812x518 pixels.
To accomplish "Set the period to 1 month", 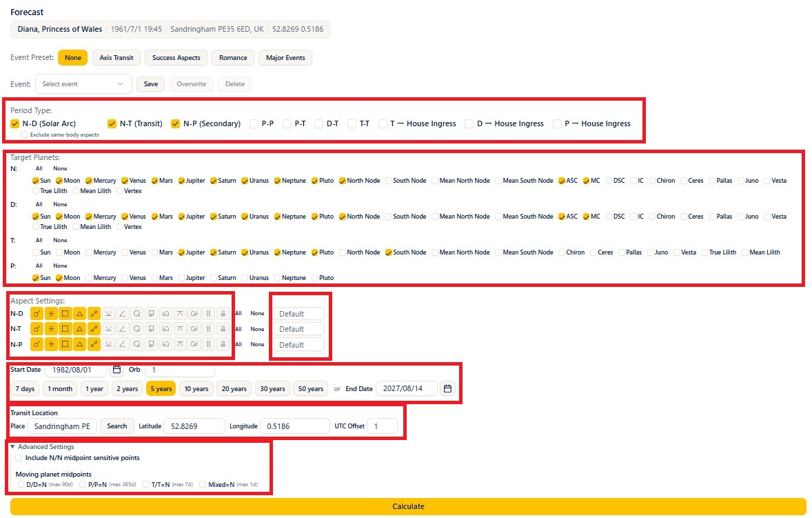I will click(60, 388).
